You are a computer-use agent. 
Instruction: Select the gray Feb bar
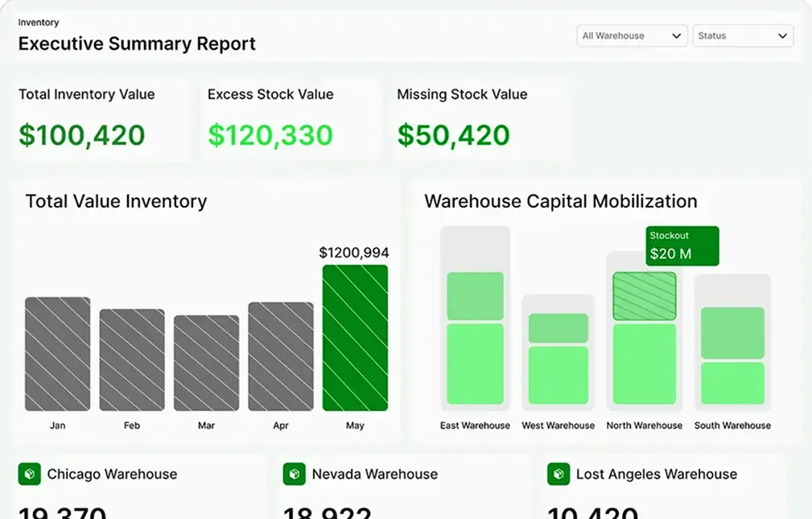point(132,360)
